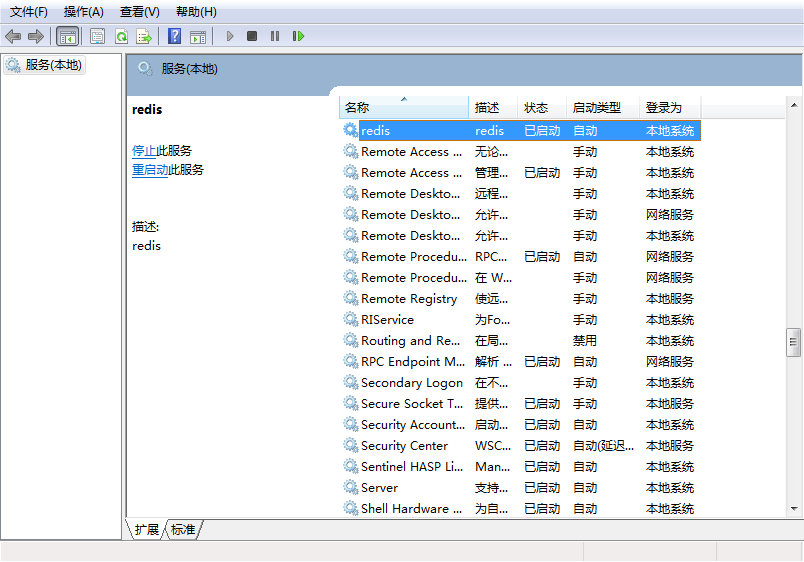
Task: Click the Pause Service icon
Action: coord(275,36)
